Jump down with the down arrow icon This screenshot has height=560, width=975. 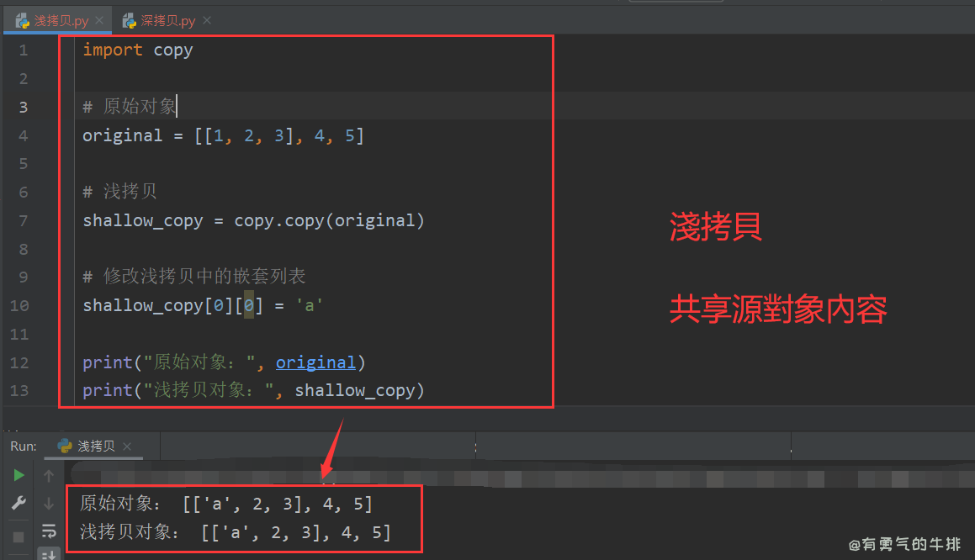tap(48, 502)
